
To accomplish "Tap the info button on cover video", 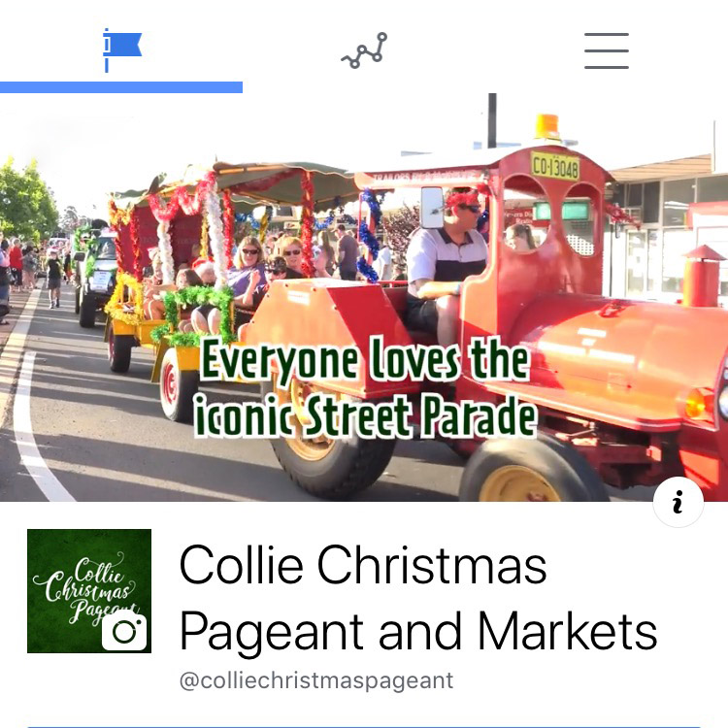I will click(x=678, y=502).
